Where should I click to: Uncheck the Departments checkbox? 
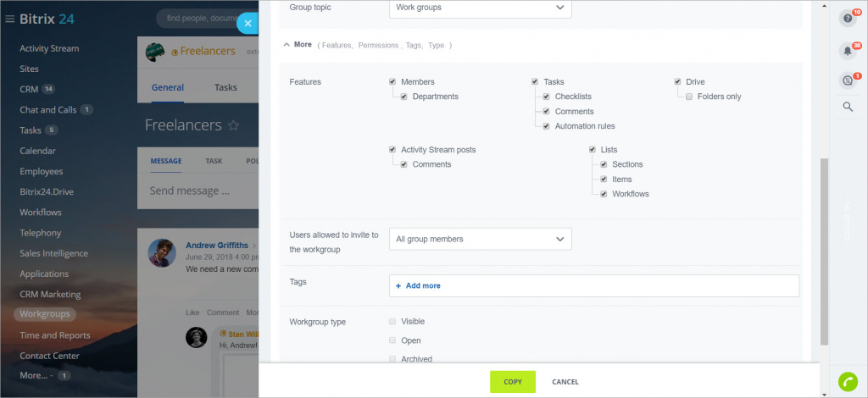[x=404, y=97]
